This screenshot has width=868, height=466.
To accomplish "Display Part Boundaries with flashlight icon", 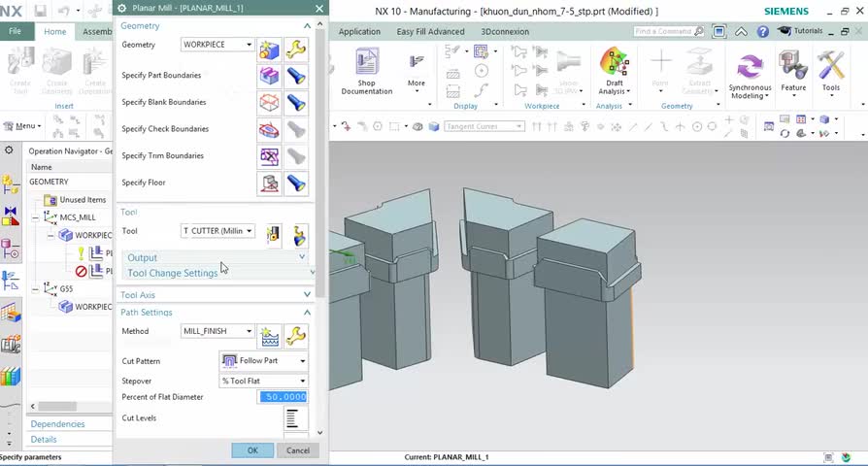I will [296, 76].
